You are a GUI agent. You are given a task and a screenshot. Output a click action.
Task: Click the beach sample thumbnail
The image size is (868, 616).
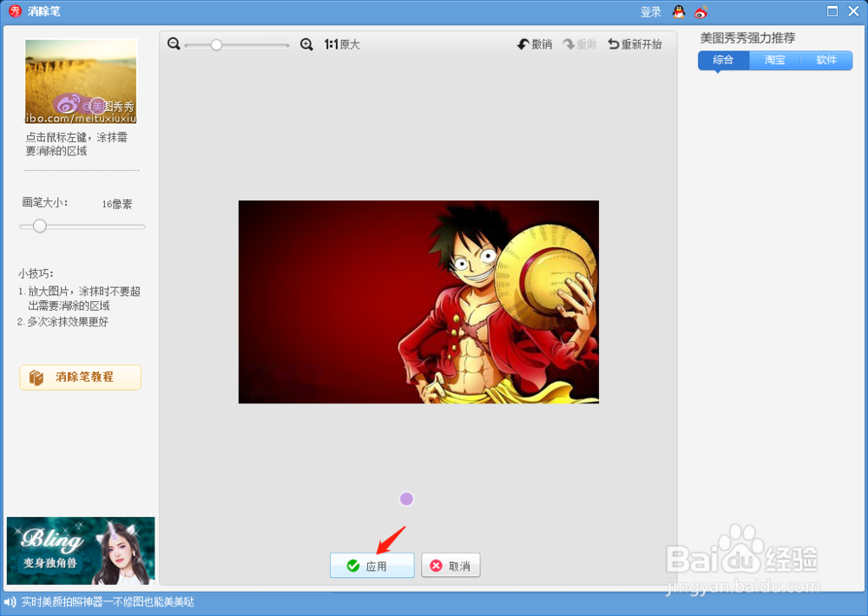point(81,82)
